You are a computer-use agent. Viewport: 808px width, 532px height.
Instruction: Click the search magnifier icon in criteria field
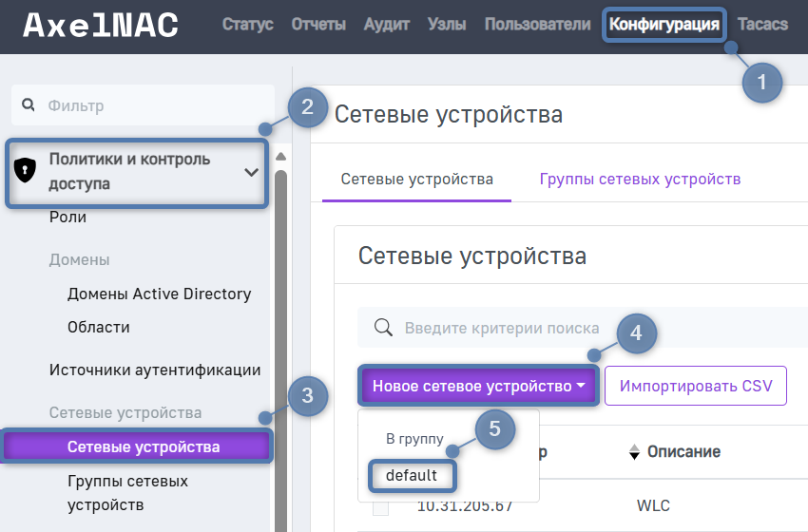384,328
